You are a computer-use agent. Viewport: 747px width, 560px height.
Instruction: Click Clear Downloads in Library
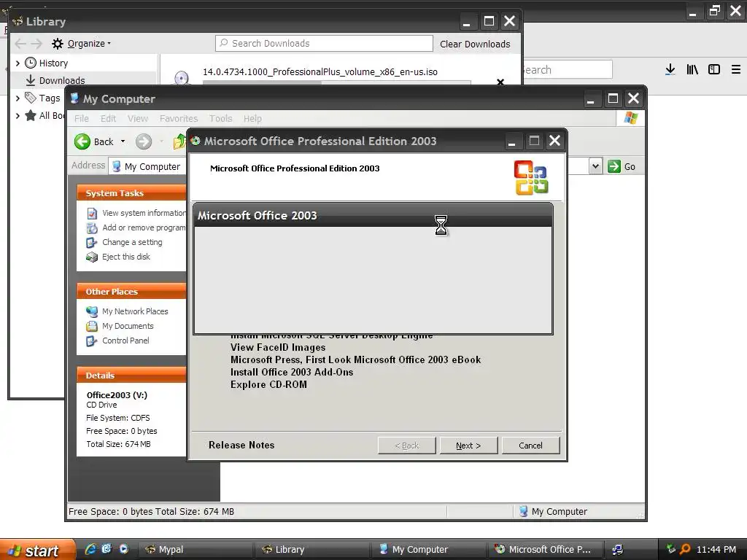pyautogui.click(x=475, y=44)
